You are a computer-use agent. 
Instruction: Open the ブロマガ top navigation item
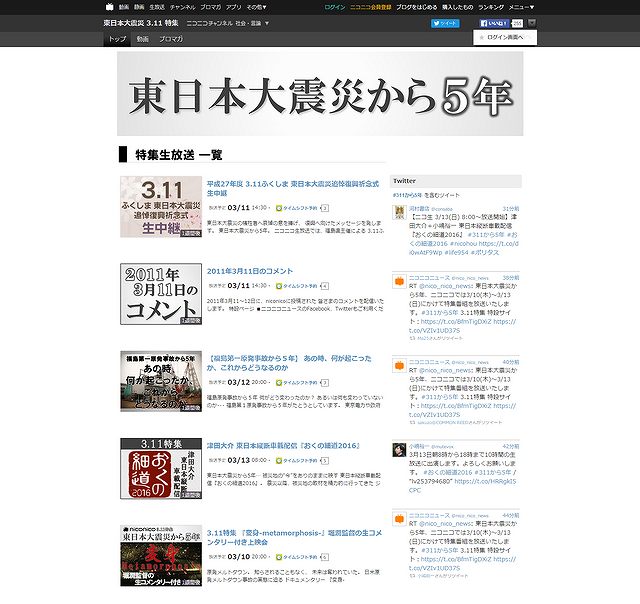211,7
